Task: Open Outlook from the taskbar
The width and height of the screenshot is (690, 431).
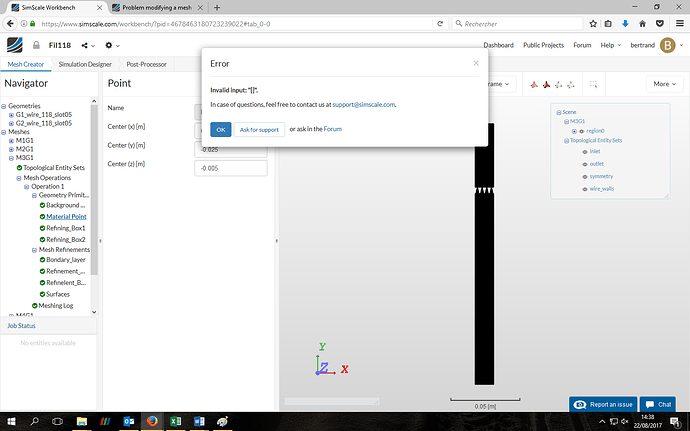Action: (128, 422)
